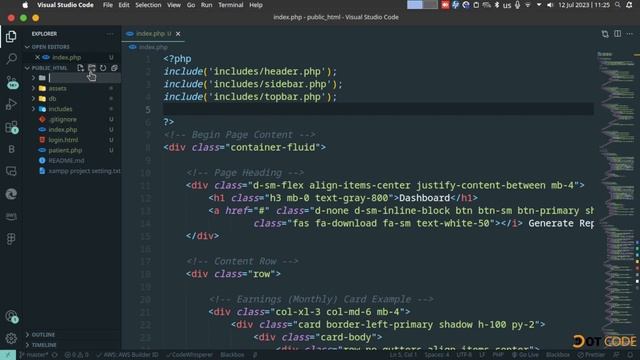This screenshot has height=360, width=640.
Task: Click the new folder name input field
Action: [84, 78]
